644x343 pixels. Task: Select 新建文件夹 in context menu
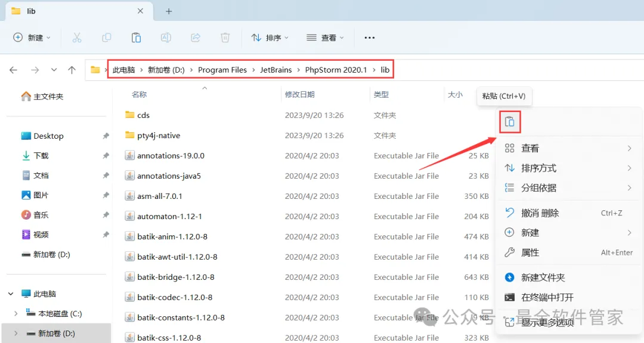coord(568,277)
